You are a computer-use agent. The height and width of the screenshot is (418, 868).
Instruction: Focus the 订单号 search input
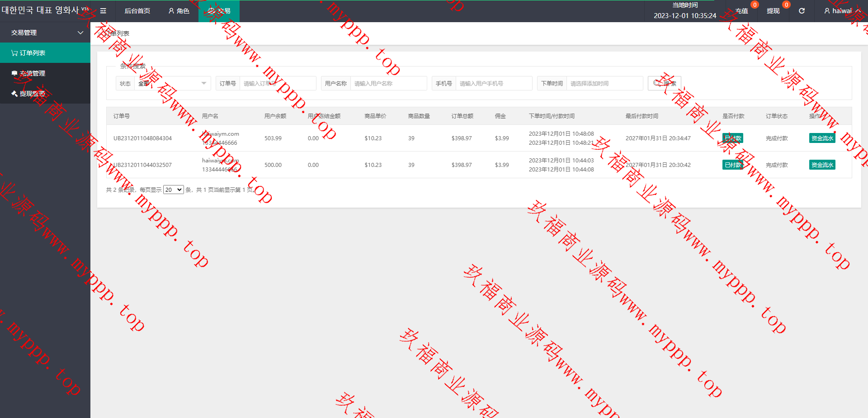[x=278, y=83]
